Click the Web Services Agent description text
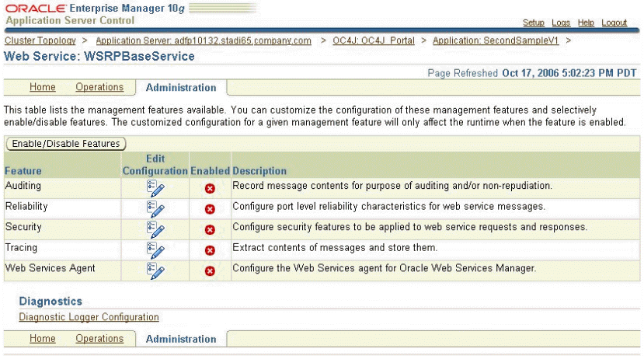 point(385,268)
